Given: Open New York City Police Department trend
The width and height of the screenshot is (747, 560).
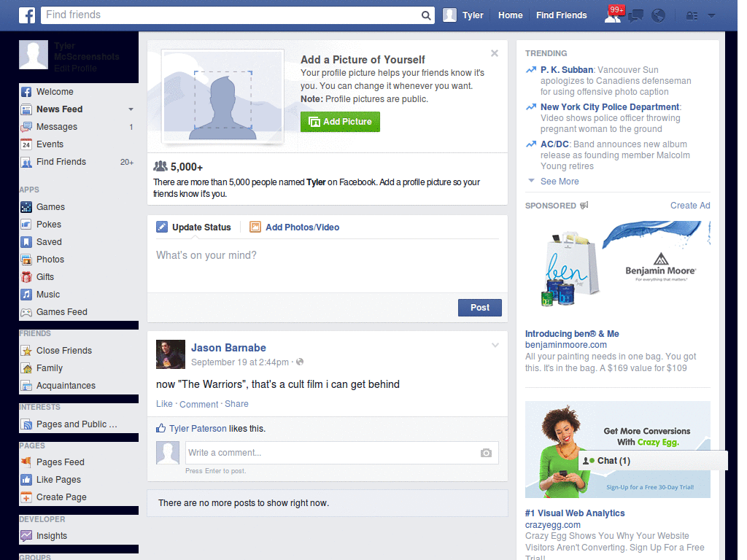Looking at the screenshot, I should (x=610, y=107).
